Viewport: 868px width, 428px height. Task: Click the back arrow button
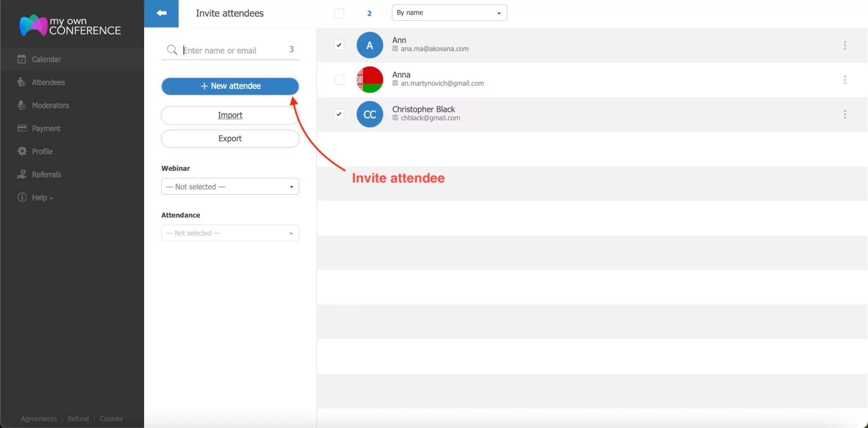161,13
